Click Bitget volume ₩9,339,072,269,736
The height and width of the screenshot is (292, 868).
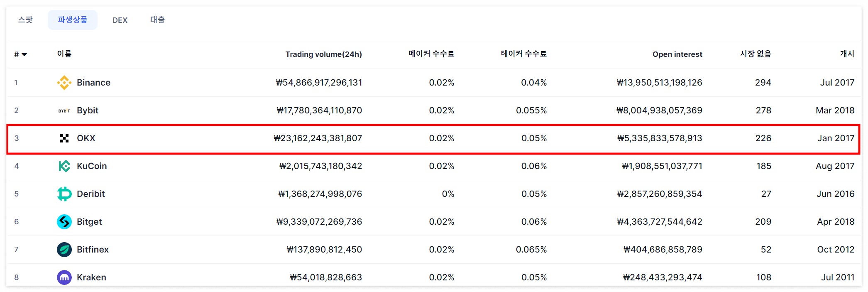point(319,222)
